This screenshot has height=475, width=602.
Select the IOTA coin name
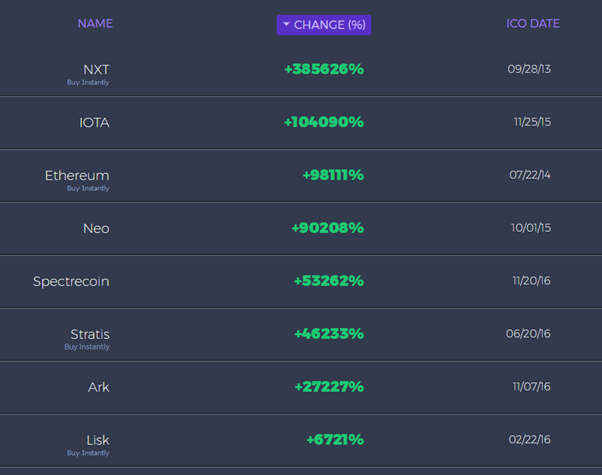[94, 122]
